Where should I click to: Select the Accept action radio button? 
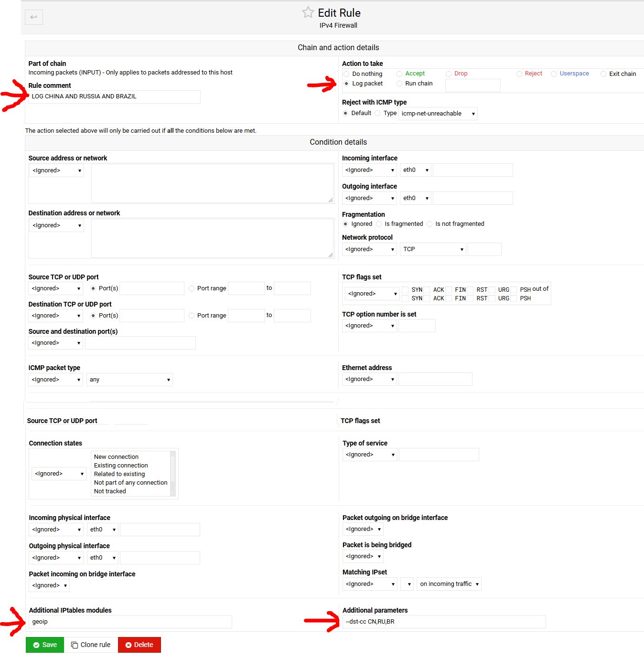pyautogui.click(x=399, y=74)
